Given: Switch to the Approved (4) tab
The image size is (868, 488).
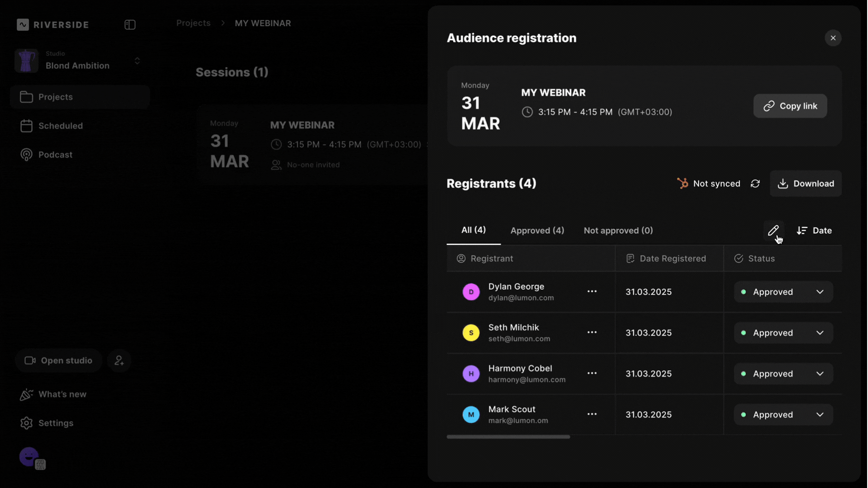Looking at the screenshot, I should point(537,230).
